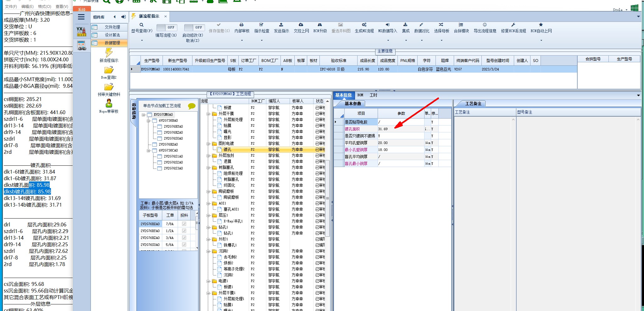
Task: Open the MI数据导入 dropdown arrow
Action: click(x=388, y=40)
